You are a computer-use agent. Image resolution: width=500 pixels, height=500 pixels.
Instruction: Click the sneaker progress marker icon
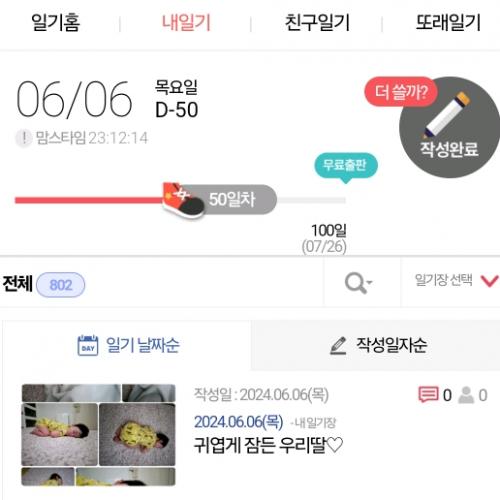coord(183,200)
